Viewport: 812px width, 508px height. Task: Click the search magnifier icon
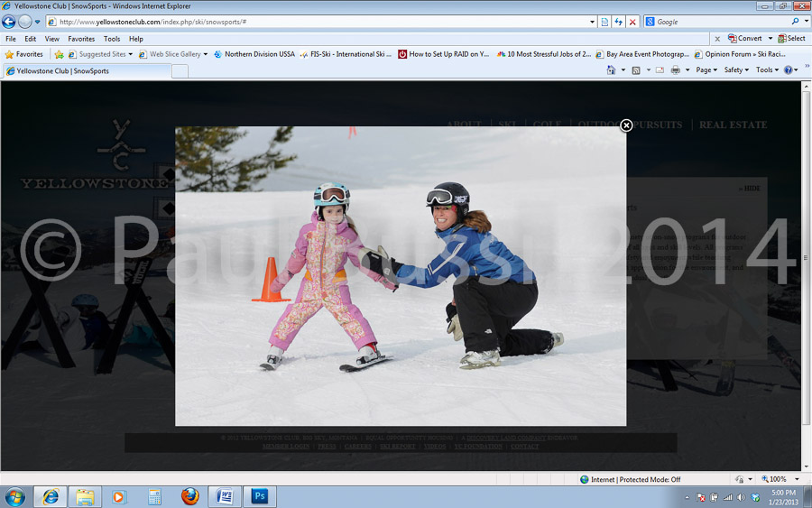click(x=795, y=22)
